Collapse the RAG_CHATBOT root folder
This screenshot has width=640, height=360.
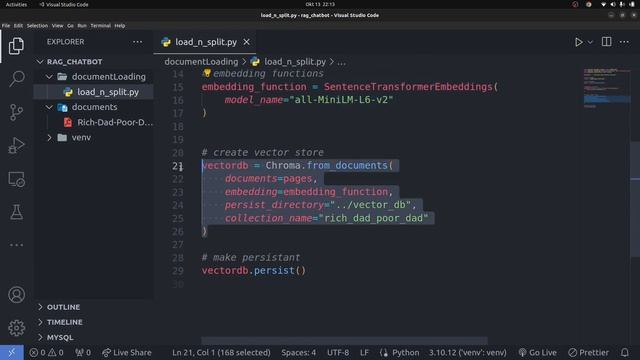click(x=74, y=62)
